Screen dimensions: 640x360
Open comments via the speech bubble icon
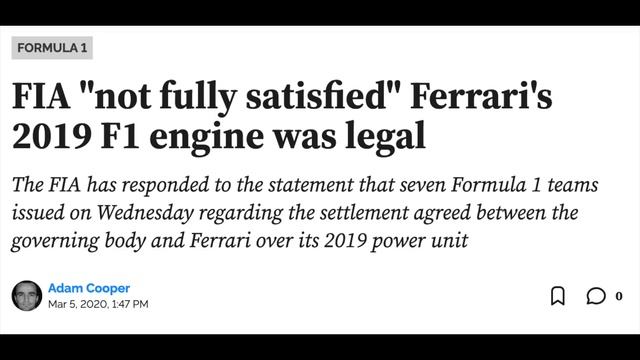[596, 296]
